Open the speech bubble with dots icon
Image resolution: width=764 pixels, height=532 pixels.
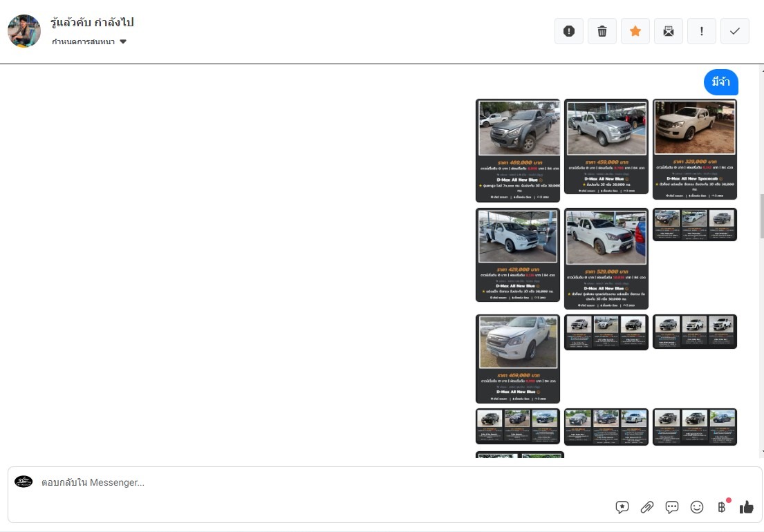[672, 507]
